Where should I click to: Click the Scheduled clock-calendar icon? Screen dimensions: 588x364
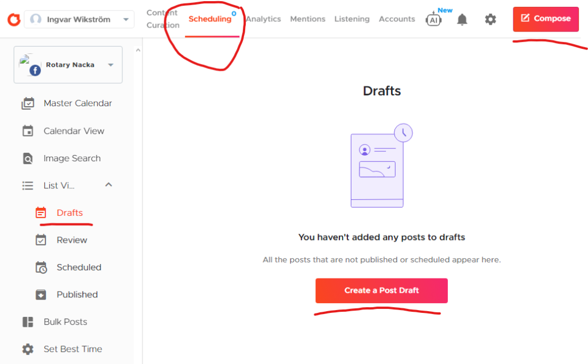point(41,268)
